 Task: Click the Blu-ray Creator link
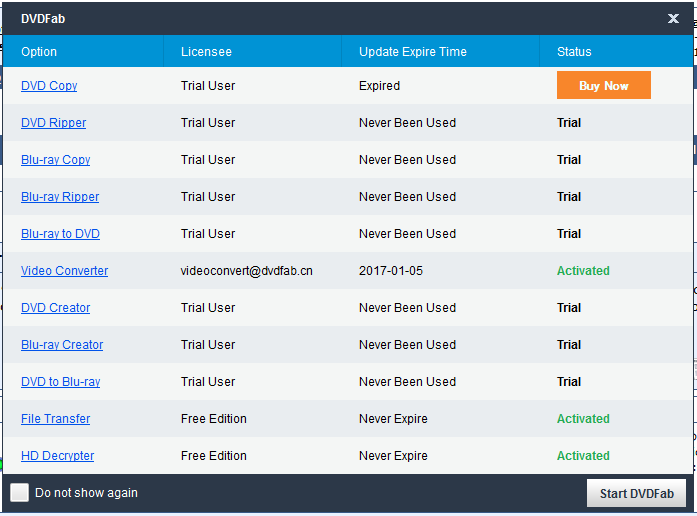61,345
